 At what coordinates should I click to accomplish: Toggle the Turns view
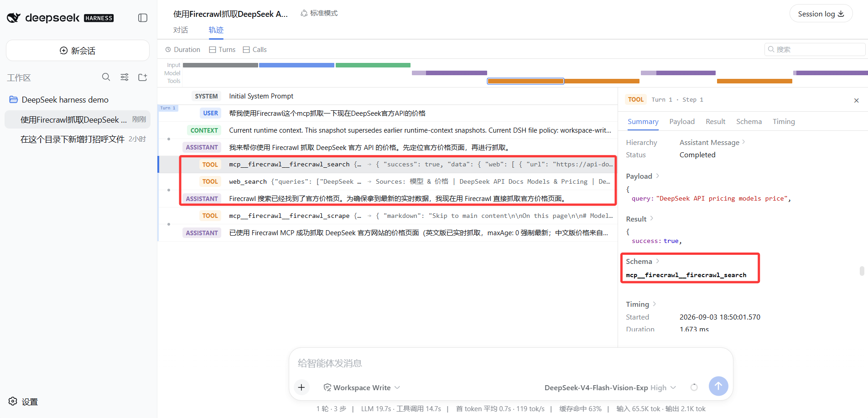tap(223, 50)
